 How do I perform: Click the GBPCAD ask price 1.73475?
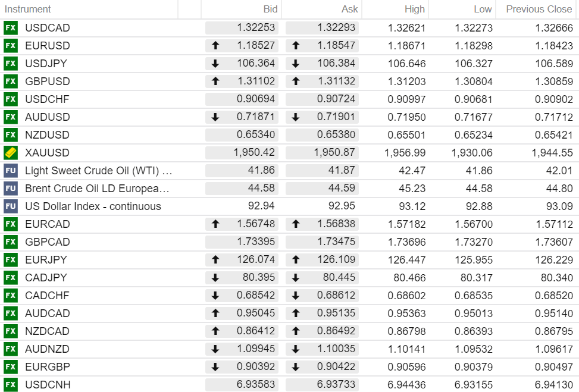pos(336,242)
